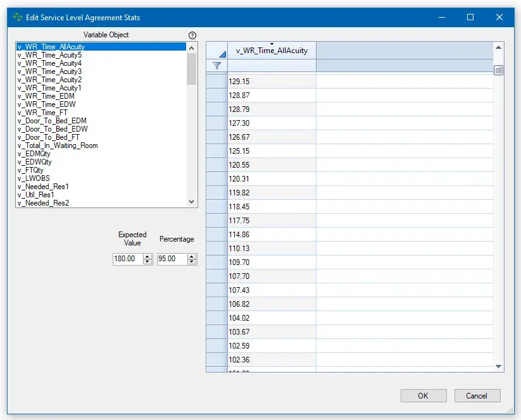Select v_WR_Time_Acuity1 in the list
521x420 pixels.
(x=101, y=88)
